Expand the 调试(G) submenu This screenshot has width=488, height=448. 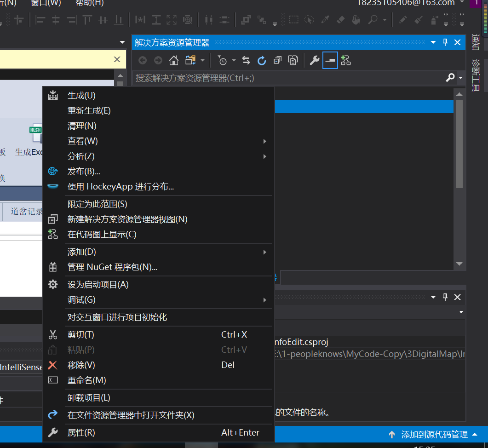coord(159,300)
